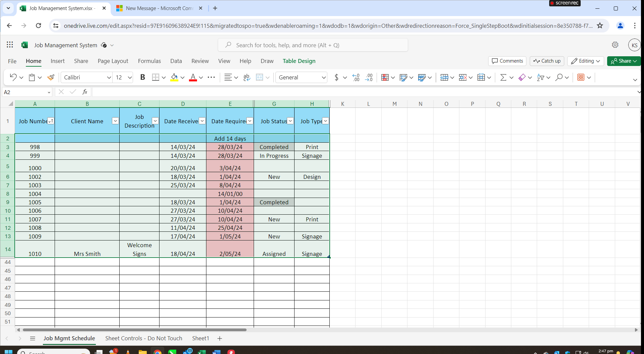The image size is (644, 354).
Task: Click the Comments button
Action: tap(507, 61)
